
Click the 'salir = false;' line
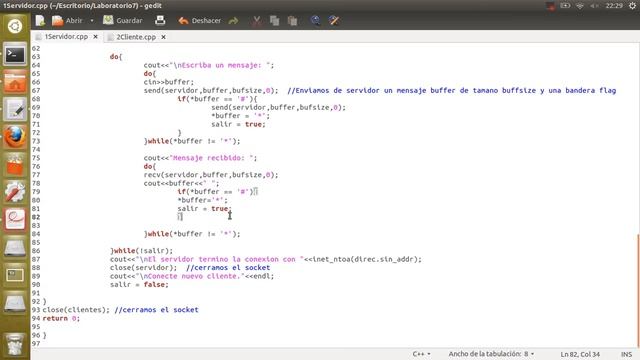pyautogui.click(x=139, y=284)
